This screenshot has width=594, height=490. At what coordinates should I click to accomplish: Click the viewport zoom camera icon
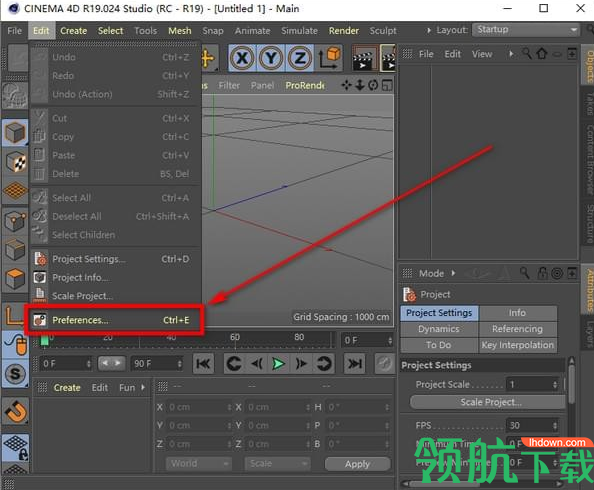360,85
